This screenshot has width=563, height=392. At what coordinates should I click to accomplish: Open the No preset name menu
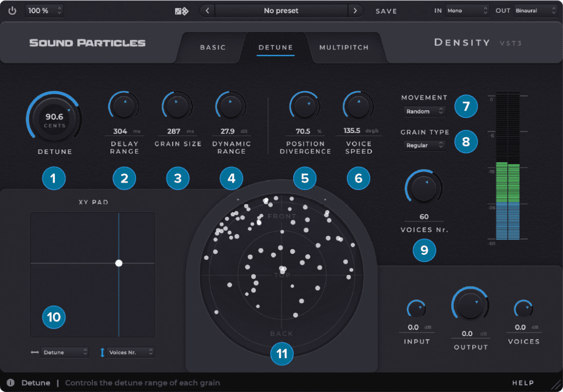tap(281, 11)
